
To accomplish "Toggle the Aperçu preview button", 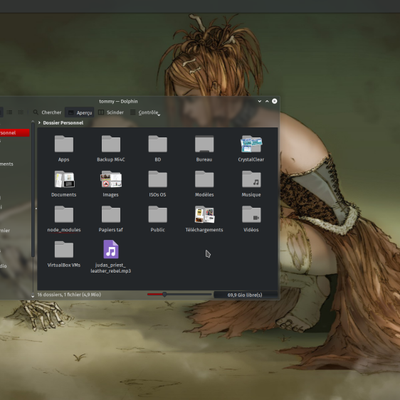I will pos(79,113).
